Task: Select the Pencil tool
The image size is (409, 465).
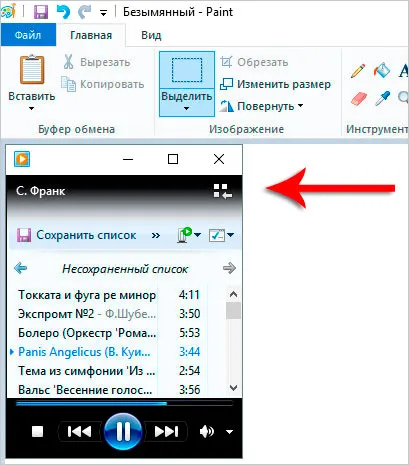Action: coord(358,71)
